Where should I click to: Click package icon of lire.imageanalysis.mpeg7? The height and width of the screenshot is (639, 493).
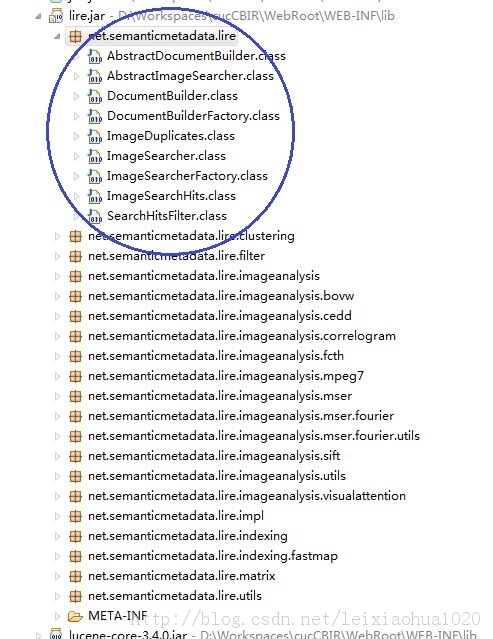pos(75,376)
